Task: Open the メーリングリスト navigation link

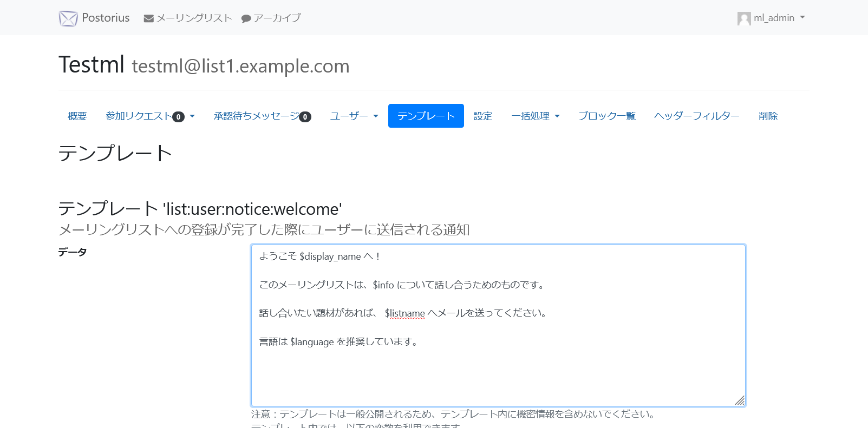Action: (x=188, y=18)
